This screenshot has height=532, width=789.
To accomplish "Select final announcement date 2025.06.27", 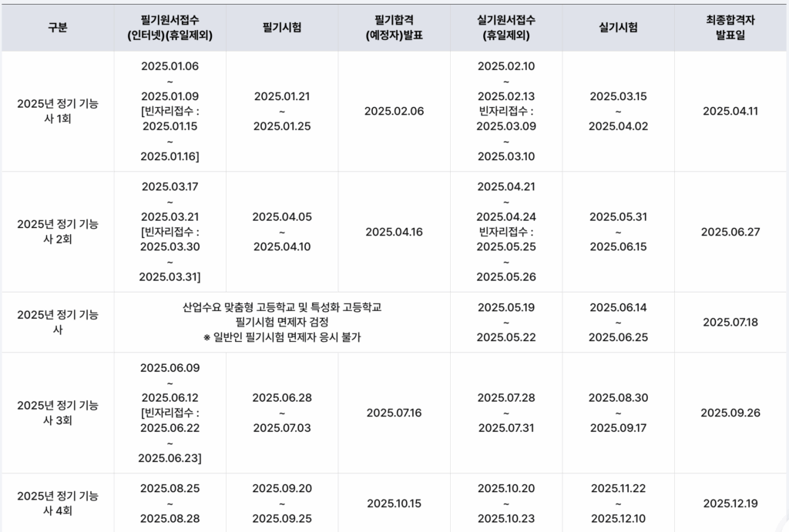I will 730,232.
